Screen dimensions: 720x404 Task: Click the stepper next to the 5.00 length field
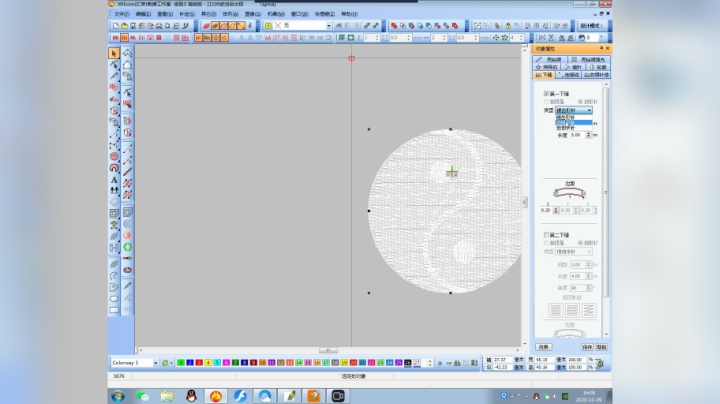tap(588, 135)
